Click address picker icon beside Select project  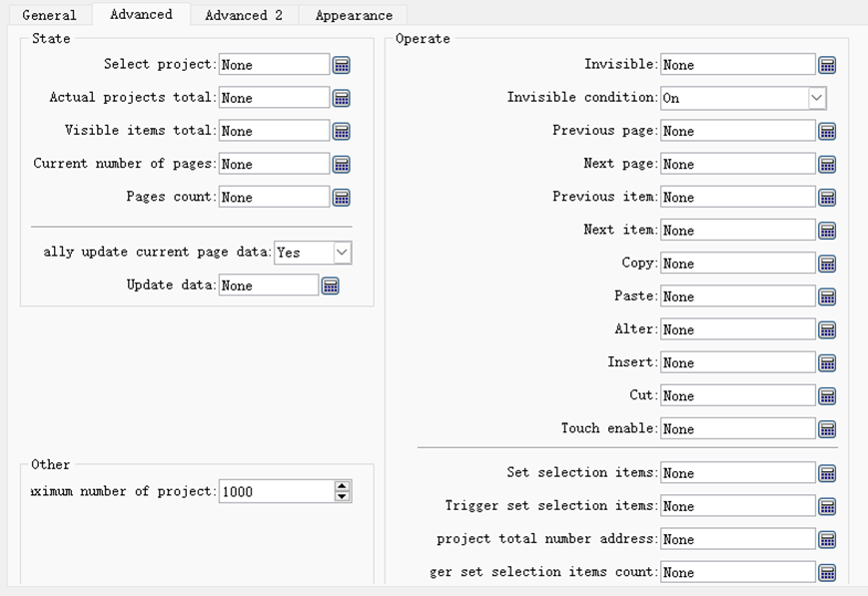point(341,65)
